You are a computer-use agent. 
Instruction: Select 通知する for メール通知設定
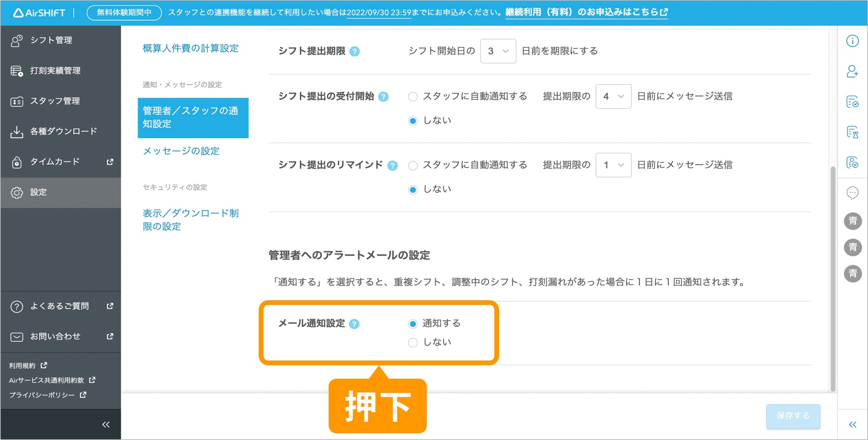pos(412,323)
